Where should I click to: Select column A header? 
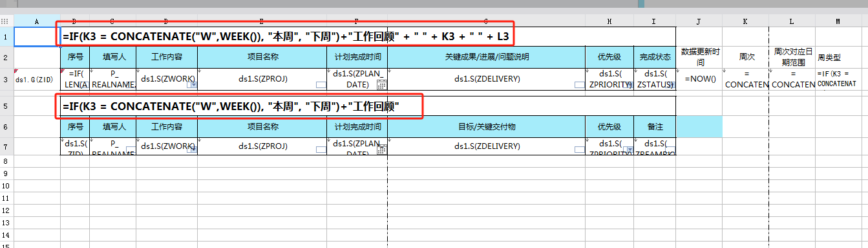point(37,21)
